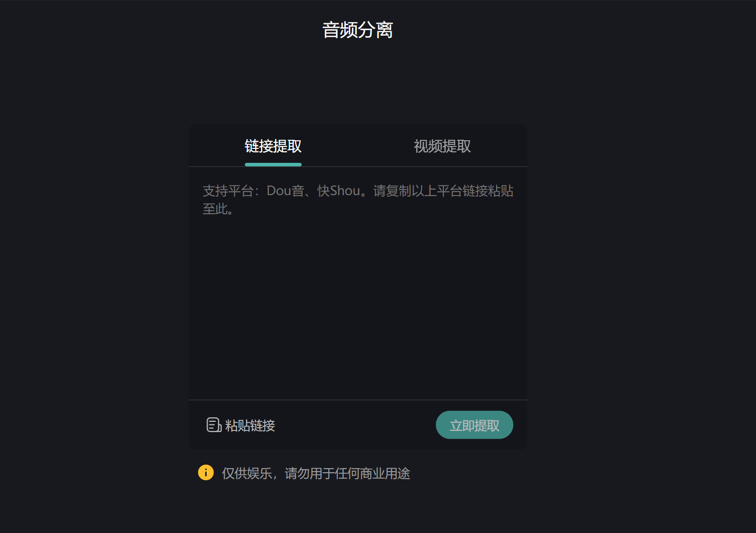Click the 立即提取 button
Viewport: 756px width, 533px height.
click(474, 425)
